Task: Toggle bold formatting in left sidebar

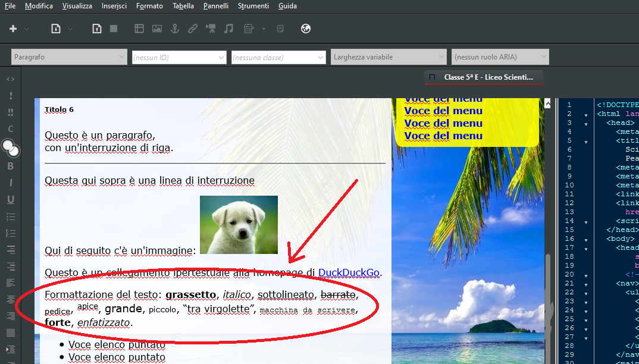Action: [10, 167]
